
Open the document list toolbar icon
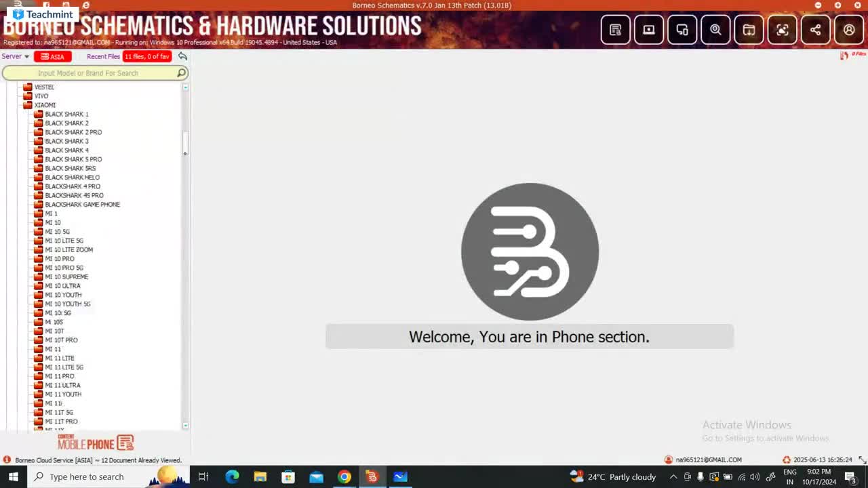(x=616, y=30)
